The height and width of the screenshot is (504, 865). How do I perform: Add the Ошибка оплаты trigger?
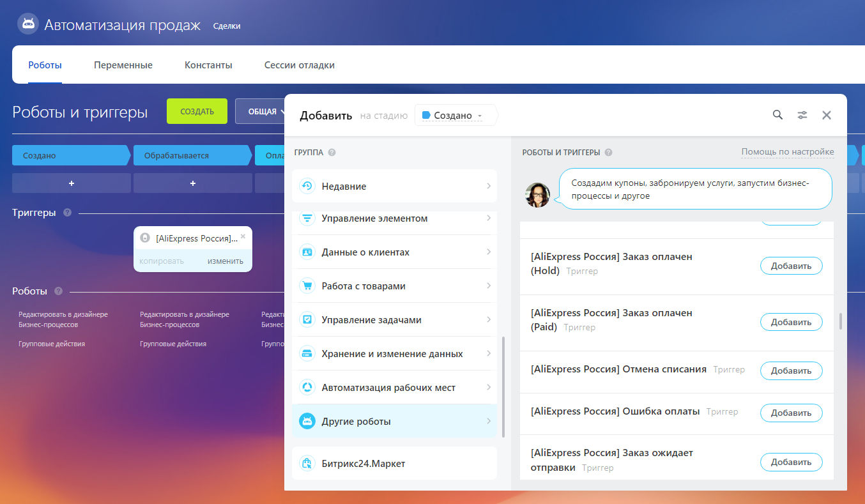(x=791, y=413)
